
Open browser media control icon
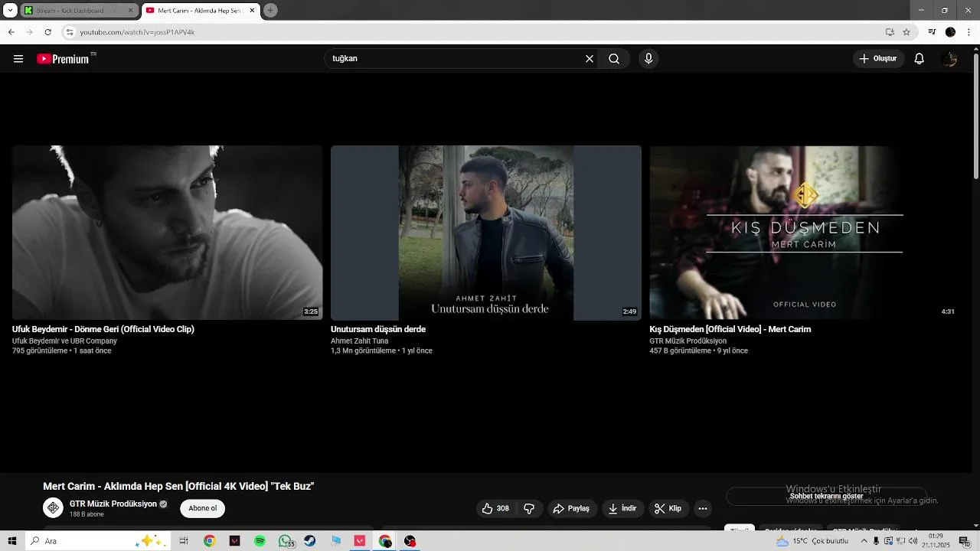pos(932,32)
